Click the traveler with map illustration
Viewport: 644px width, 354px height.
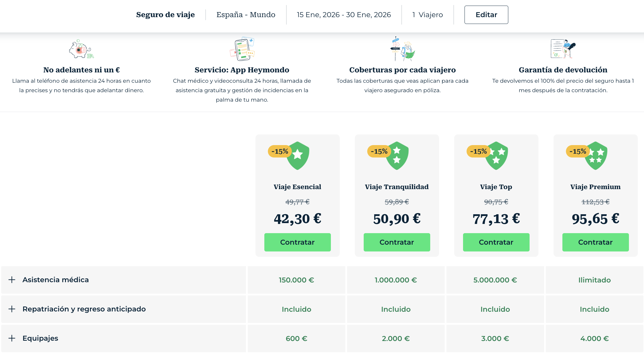(x=402, y=49)
